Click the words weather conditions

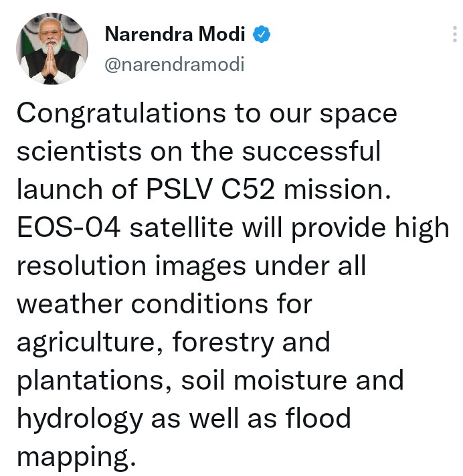point(143,304)
